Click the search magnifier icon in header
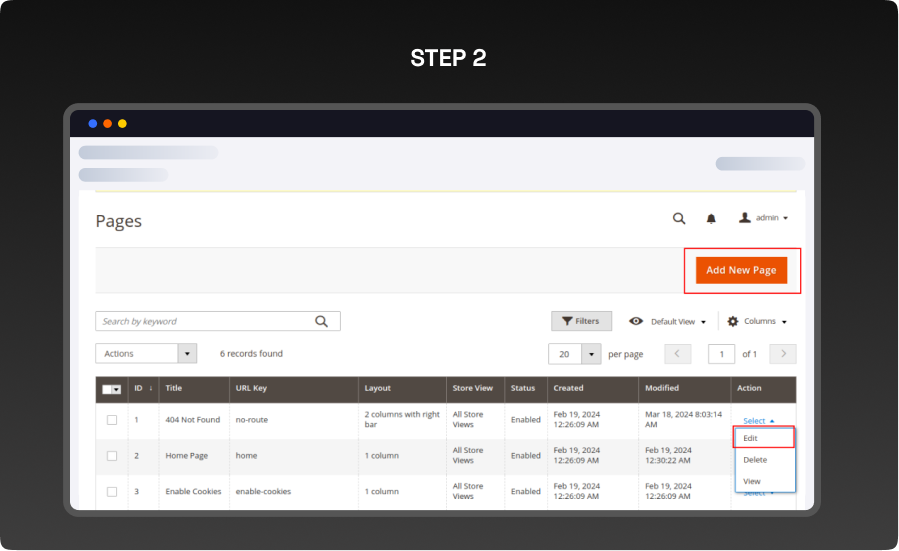Image resolution: width=899 pixels, height=551 pixels. 679,218
